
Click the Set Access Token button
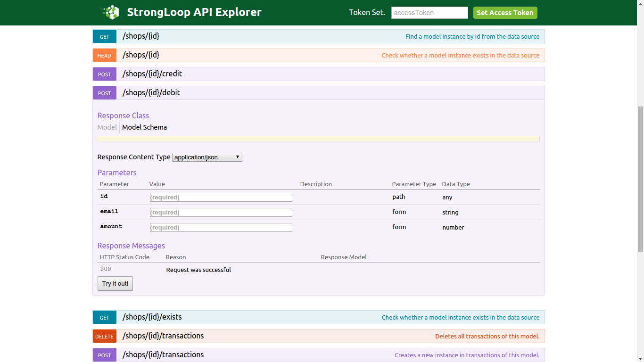[505, 13]
